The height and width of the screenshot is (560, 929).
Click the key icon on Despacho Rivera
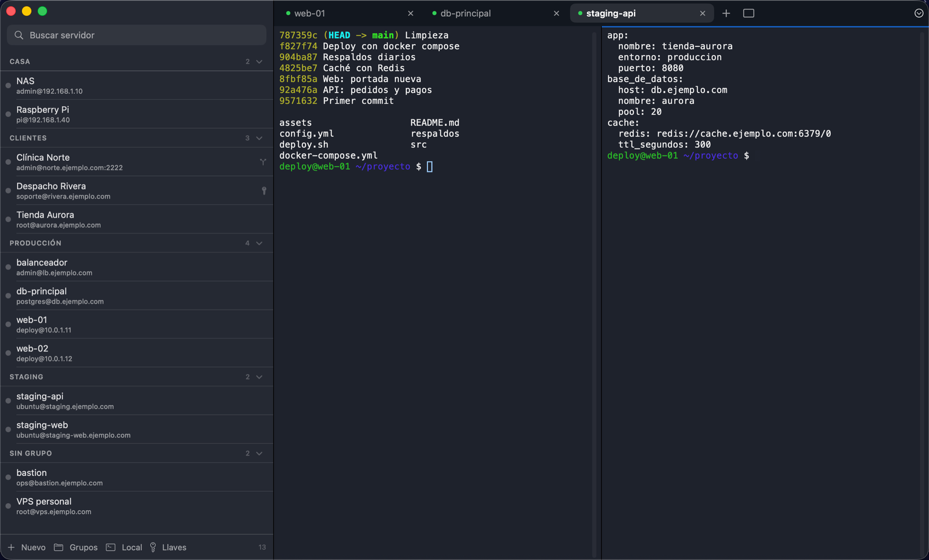[264, 191]
